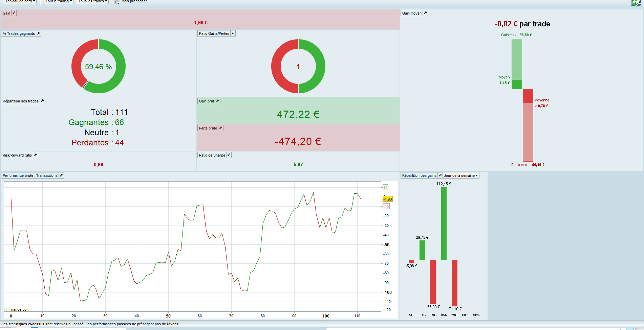This screenshot has width=644, height=330.
Task: Click the red -71,10 € Friday bar
Action: click(455, 283)
